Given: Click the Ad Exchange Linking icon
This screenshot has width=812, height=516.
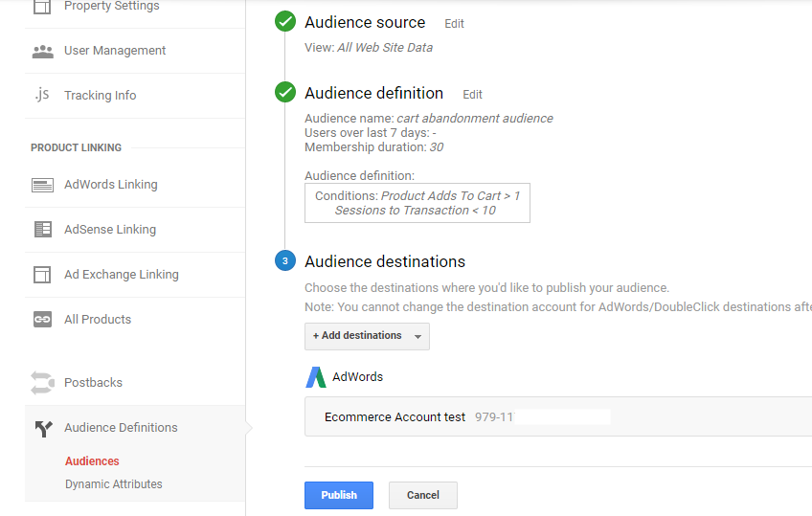Looking at the screenshot, I should click(x=42, y=275).
